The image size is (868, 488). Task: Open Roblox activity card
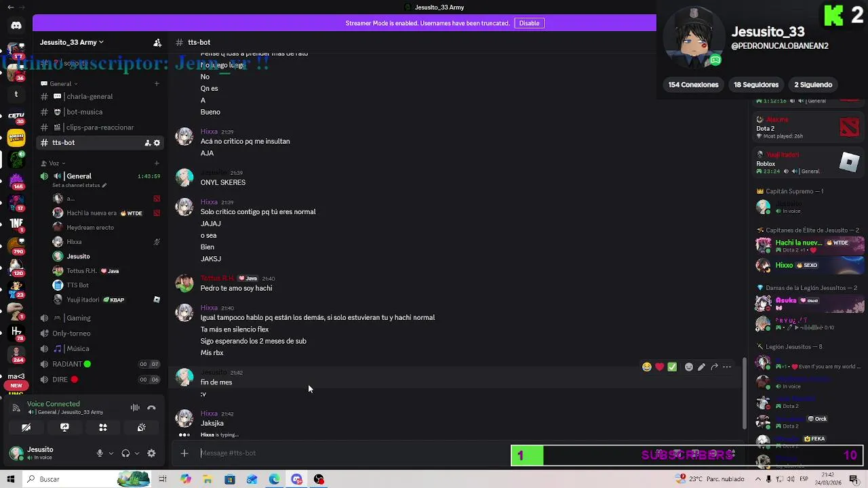(x=809, y=163)
